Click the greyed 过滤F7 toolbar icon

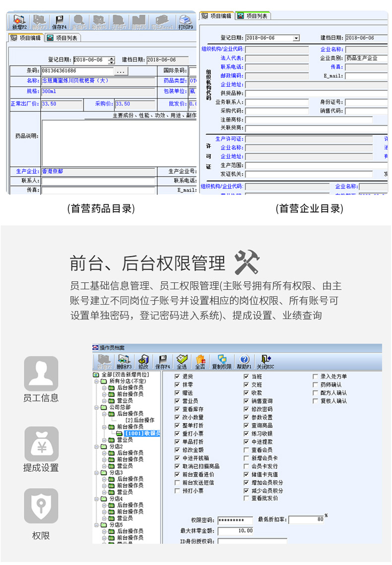pyautogui.click(x=119, y=22)
